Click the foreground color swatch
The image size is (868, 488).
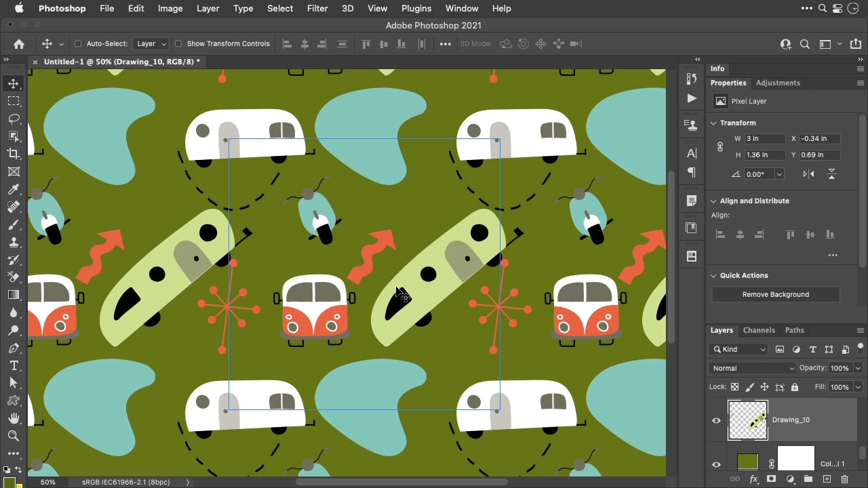click(9, 482)
